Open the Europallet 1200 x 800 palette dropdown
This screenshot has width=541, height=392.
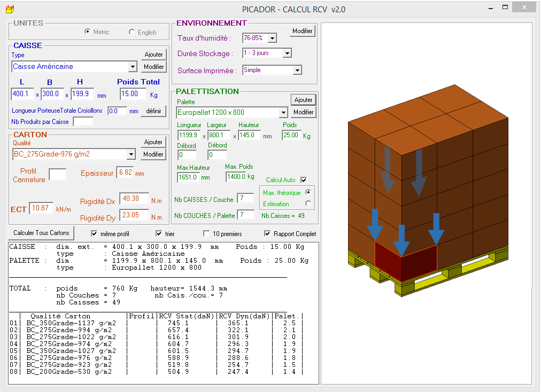283,113
